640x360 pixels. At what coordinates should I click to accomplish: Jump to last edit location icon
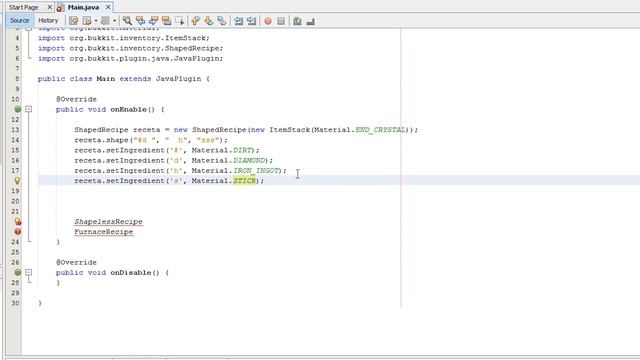point(73,21)
